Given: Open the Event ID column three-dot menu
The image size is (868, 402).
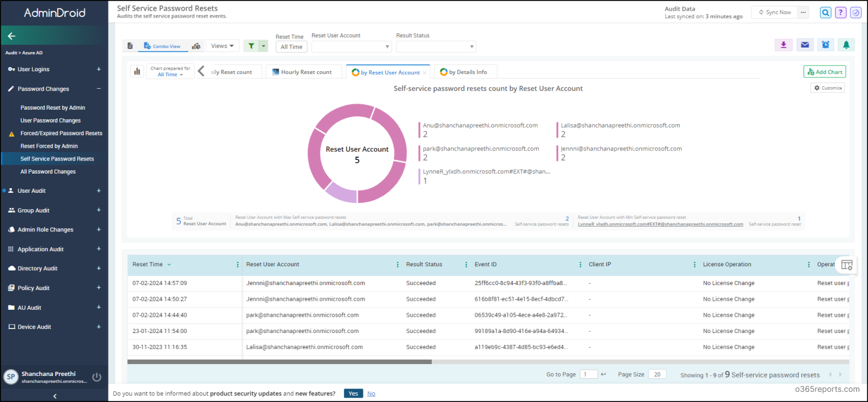Looking at the screenshot, I should pyautogui.click(x=580, y=265).
